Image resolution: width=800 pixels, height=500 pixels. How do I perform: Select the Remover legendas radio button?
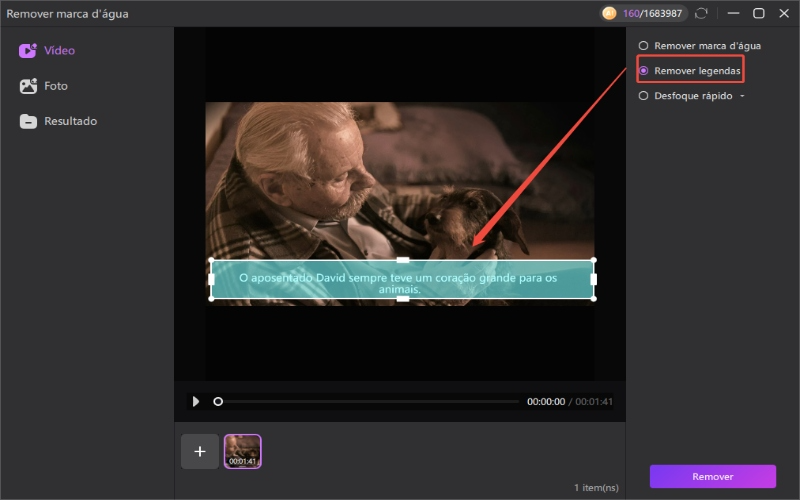644,70
